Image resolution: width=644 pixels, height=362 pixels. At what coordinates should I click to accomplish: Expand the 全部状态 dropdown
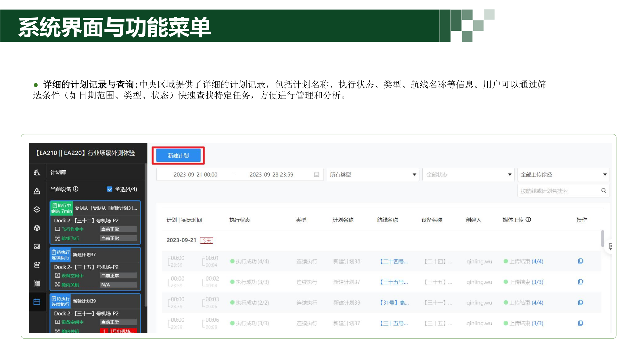[468, 175]
